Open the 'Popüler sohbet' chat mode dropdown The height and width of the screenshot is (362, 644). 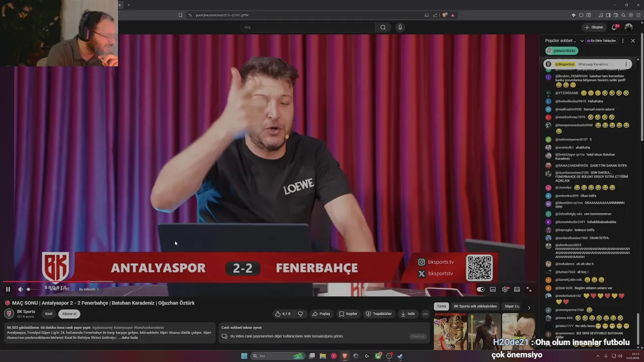tap(565, 41)
